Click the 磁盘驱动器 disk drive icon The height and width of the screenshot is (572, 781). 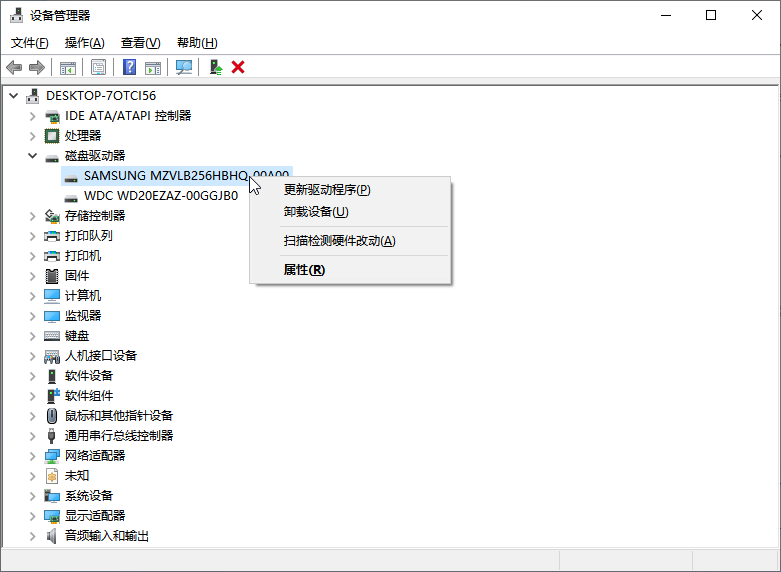[x=52, y=157]
